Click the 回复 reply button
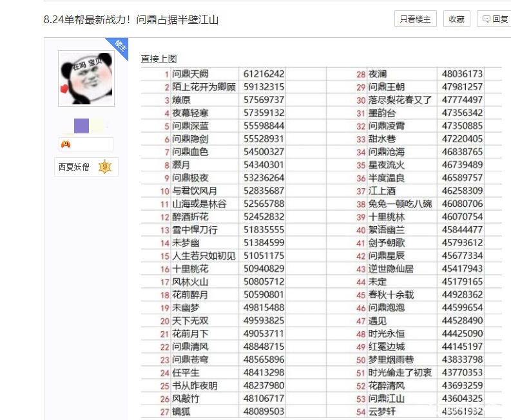This screenshot has height=420, width=511. (496, 19)
